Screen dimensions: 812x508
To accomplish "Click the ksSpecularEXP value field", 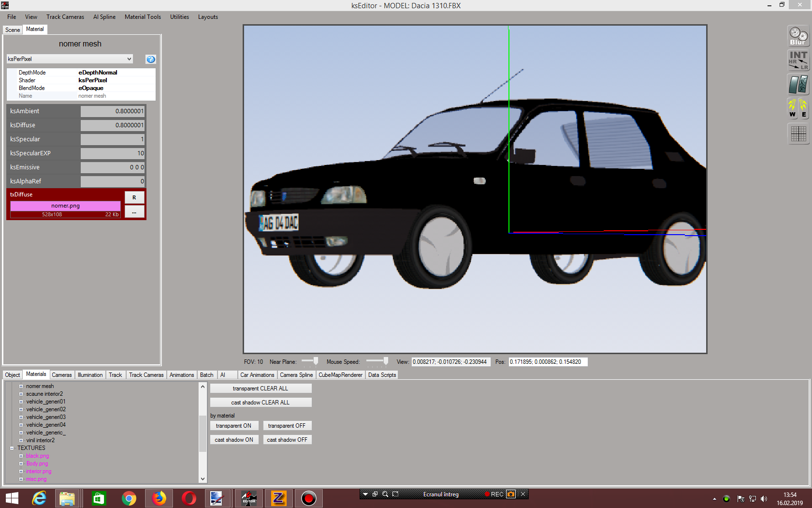I will click(113, 153).
